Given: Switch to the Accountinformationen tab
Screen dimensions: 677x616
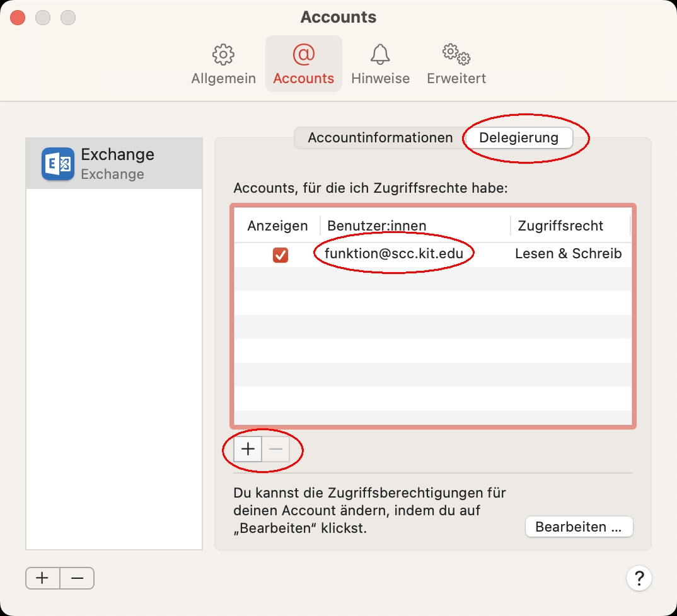Looking at the screenshot, I should coord(380,138).
